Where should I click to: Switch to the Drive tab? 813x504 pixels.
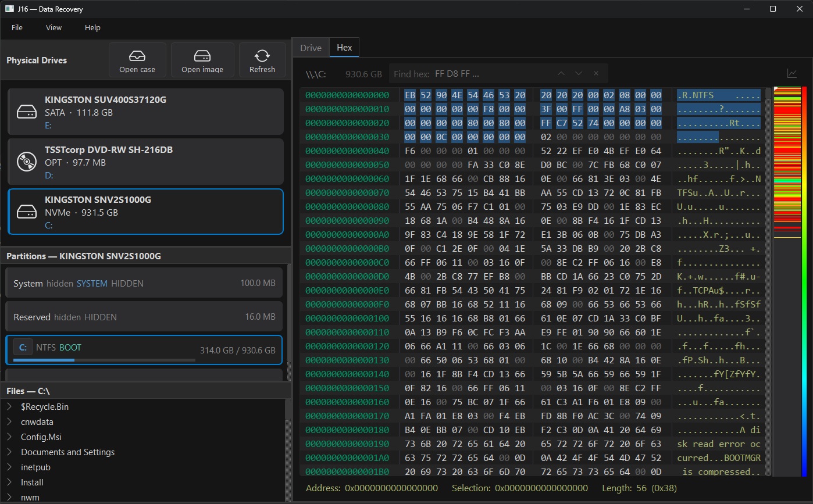point(311,47)
